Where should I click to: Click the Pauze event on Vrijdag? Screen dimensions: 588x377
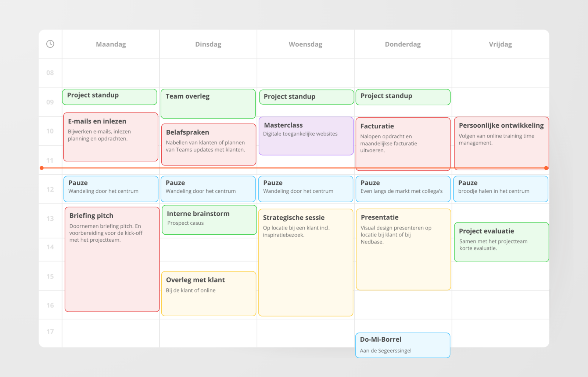point(501,189)
